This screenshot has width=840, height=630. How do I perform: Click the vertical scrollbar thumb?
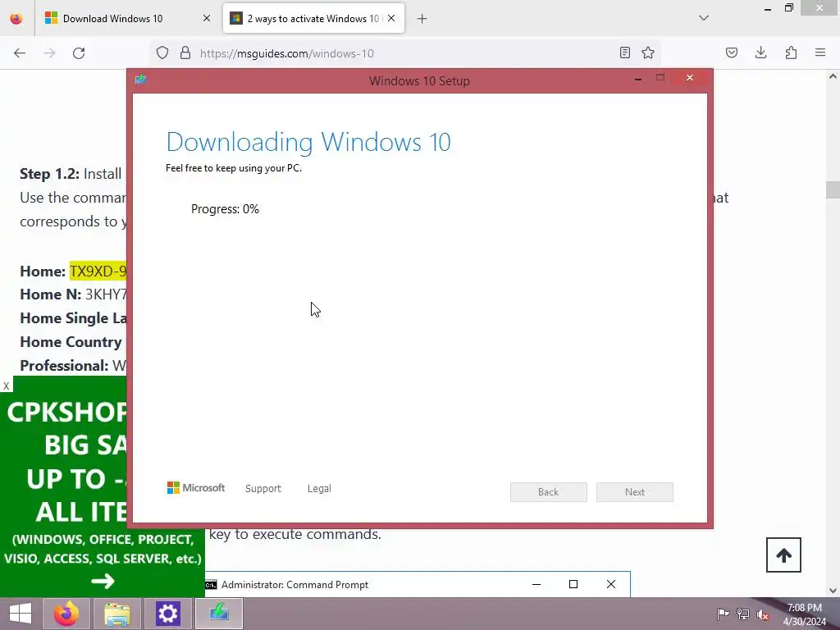click(x=833, y=189)
